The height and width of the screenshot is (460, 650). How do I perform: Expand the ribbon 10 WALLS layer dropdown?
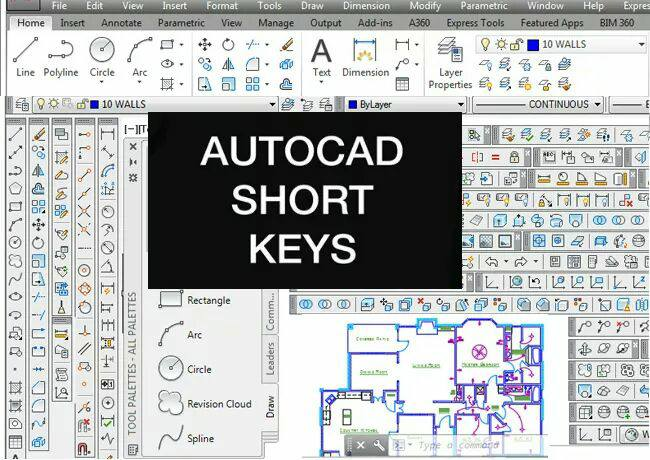[642, 44]
